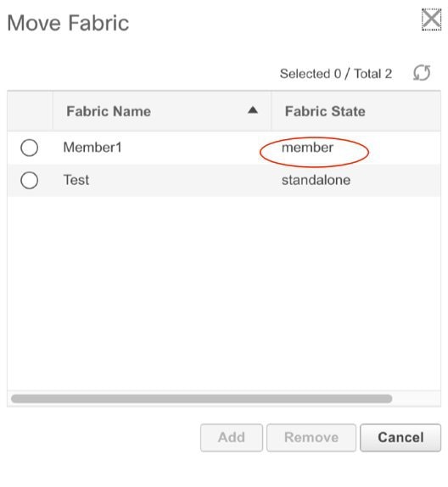Select the Member1 radio button
448x487 pixels.
coord(29,148)
